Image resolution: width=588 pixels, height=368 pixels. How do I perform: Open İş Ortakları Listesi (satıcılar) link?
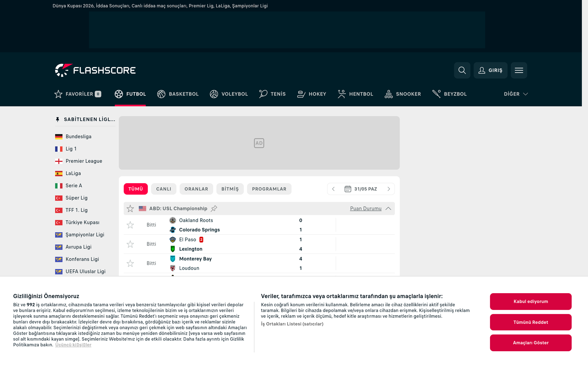pos(292,324)
